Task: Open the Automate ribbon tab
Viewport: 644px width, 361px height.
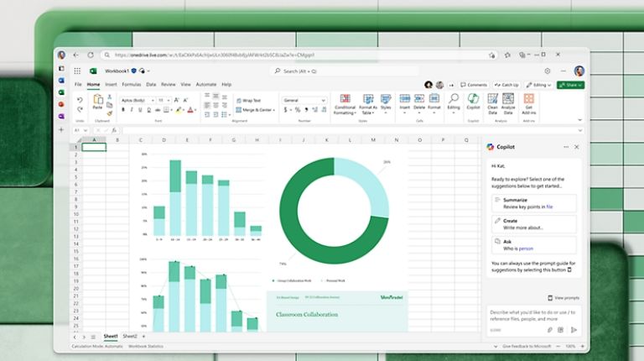Action: click(x=206, y=84)
